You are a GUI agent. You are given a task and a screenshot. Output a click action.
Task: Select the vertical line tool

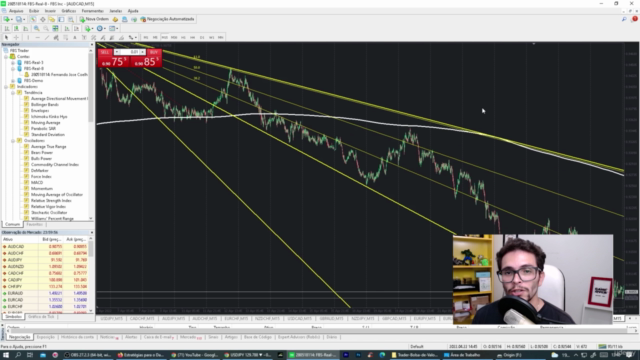(x=28, y=38)
